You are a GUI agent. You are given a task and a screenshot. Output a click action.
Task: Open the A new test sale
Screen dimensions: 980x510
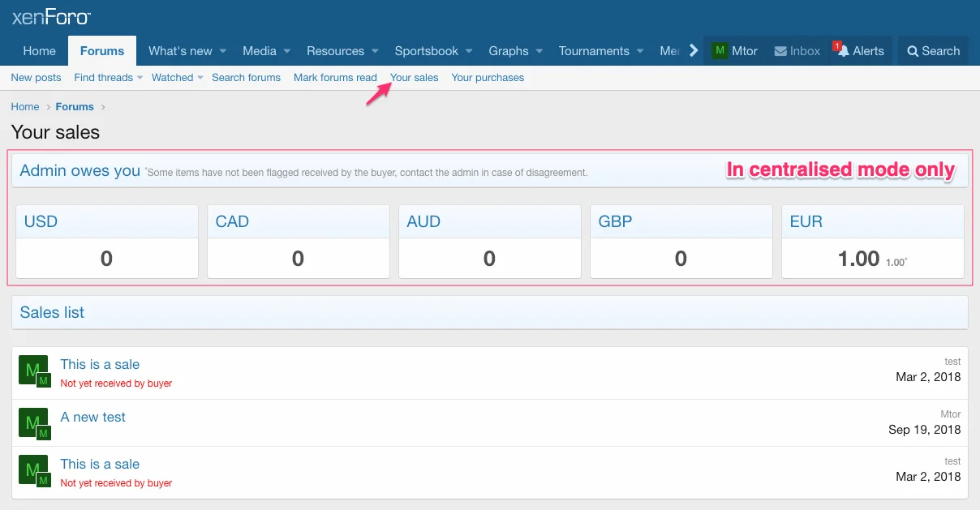coord(93,417)
